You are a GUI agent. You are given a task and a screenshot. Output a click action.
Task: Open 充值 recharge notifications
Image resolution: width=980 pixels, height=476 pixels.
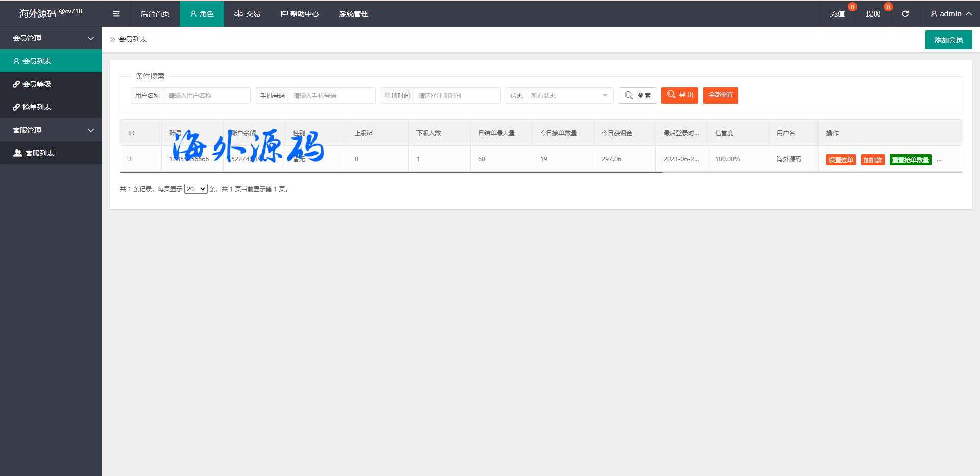(837, 14)
